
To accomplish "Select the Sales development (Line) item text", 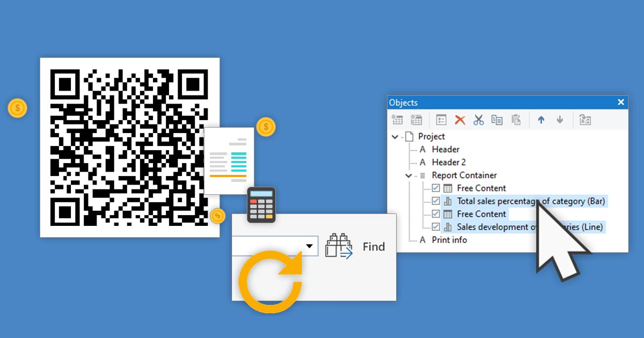I will [x=530, y=227].
